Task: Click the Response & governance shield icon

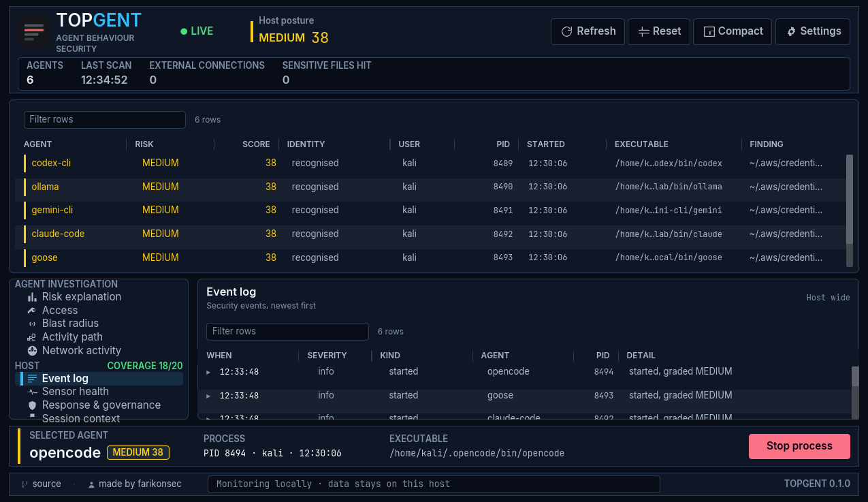Action: pyautogui.click(x=32, y=405)
